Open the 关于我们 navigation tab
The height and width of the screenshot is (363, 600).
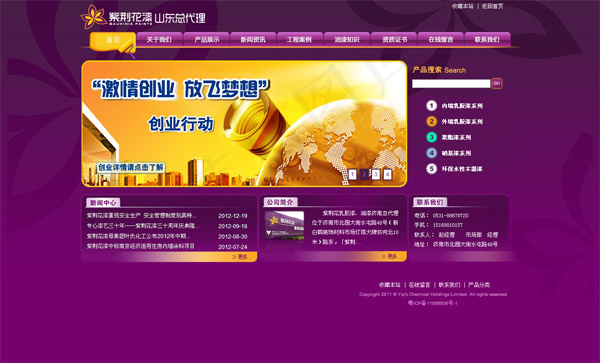coord(159,39)
